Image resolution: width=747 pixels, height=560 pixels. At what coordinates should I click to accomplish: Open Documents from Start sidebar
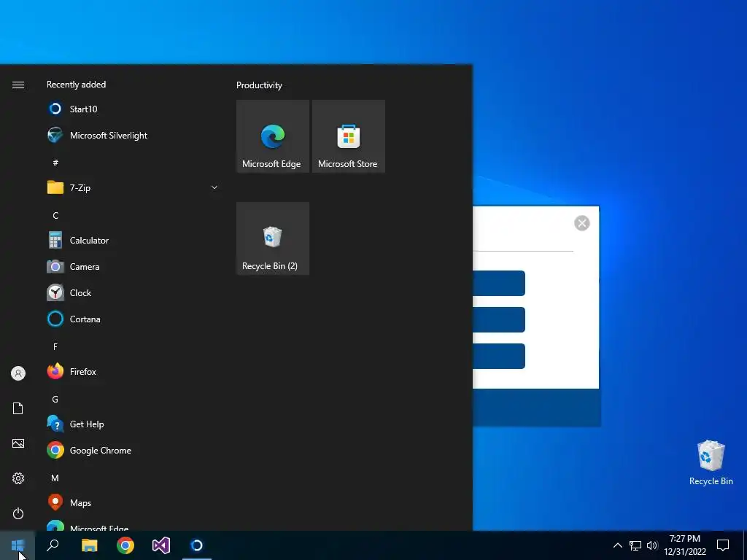pyautogui.click(x=18, y=408)
